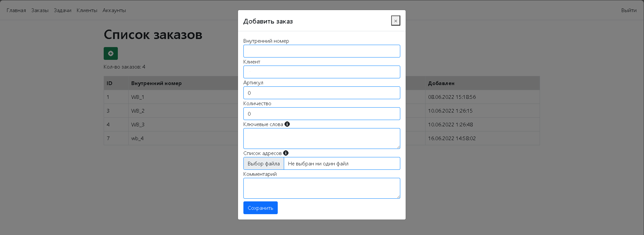The image size is (644, 235).
Task: Click the Комментарий text area
Action: [x=321, y=188]
